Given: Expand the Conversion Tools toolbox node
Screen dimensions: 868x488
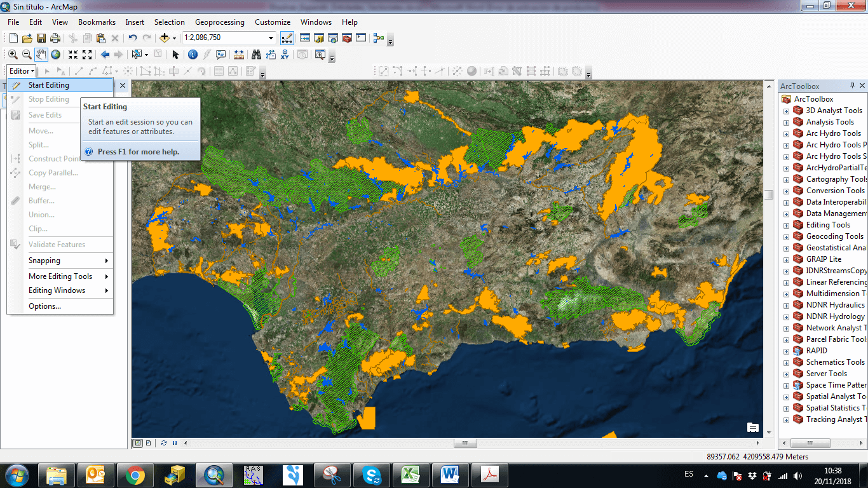Looking at the screenshot, I should tap(786, 191).
